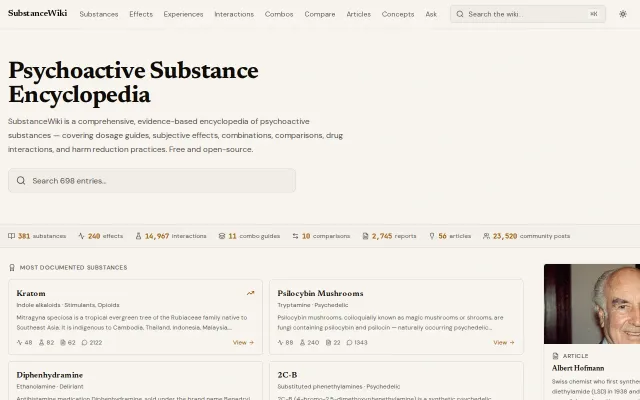Image resolution: width=640 pixels, height=400 pixels.
Task: Click the 10 comparisons stat
Action: click(321, 236)
